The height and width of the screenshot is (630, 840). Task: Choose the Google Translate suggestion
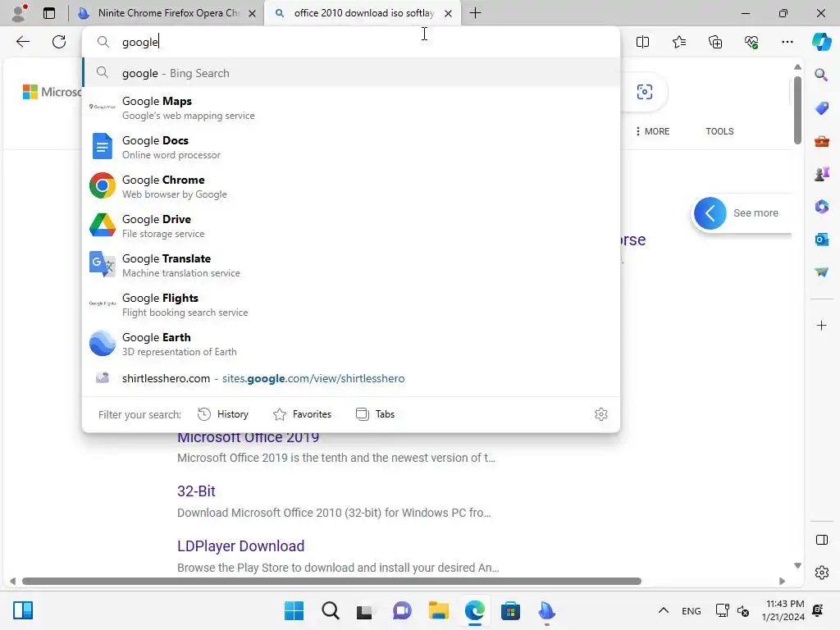tap(351, 265)
